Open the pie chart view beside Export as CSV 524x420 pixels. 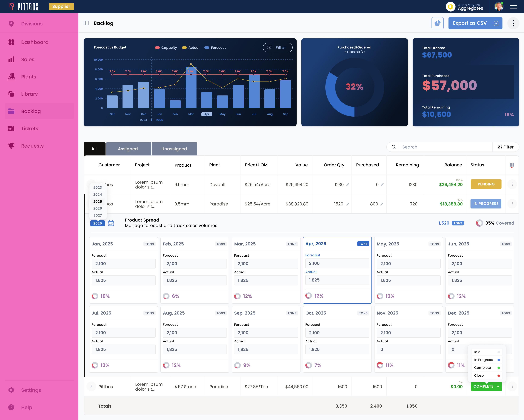click(437, 23)
